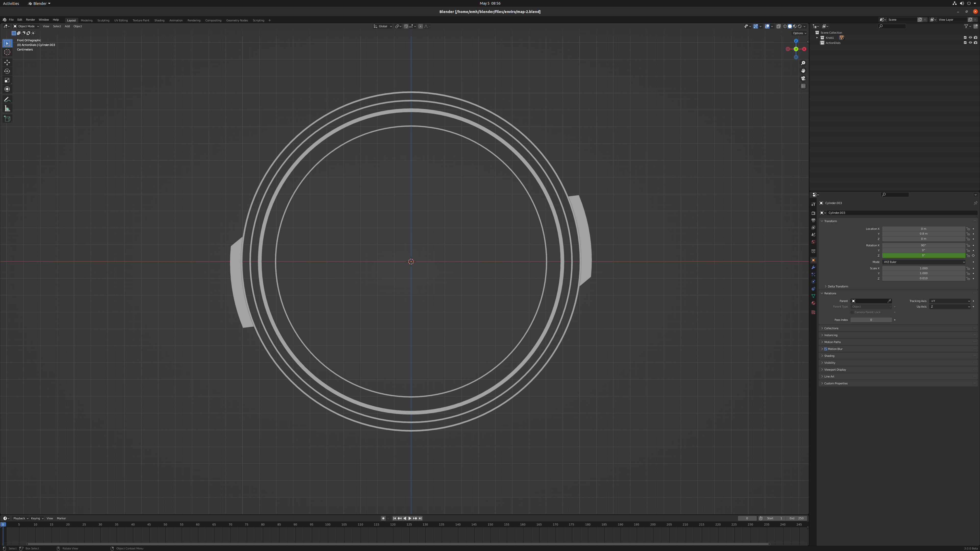This screenshot has height=551, width=980.
Task: Toggle the show gizmos button
Action: (755, 26)
